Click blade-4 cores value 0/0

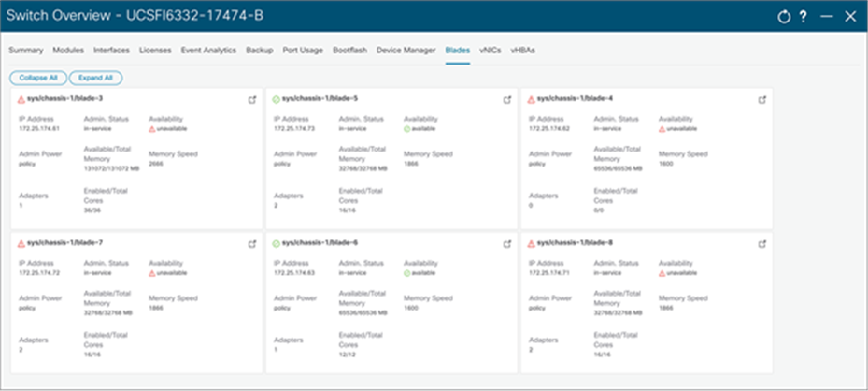(600, 210)
